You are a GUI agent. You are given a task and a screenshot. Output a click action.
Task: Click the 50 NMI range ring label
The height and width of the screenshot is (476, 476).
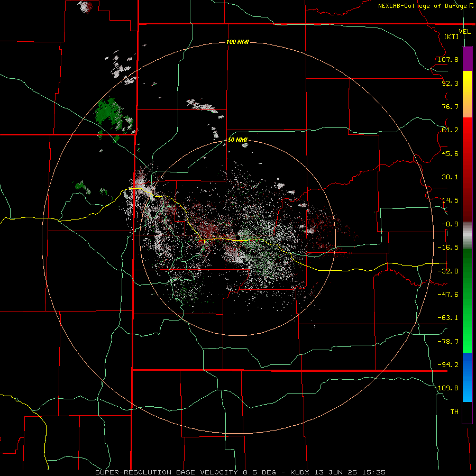[x=237, y=140]
